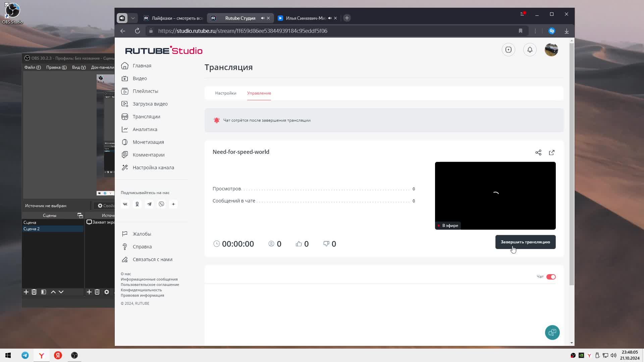
Task: Open the notifications bell
Action: tap(530, 50)
